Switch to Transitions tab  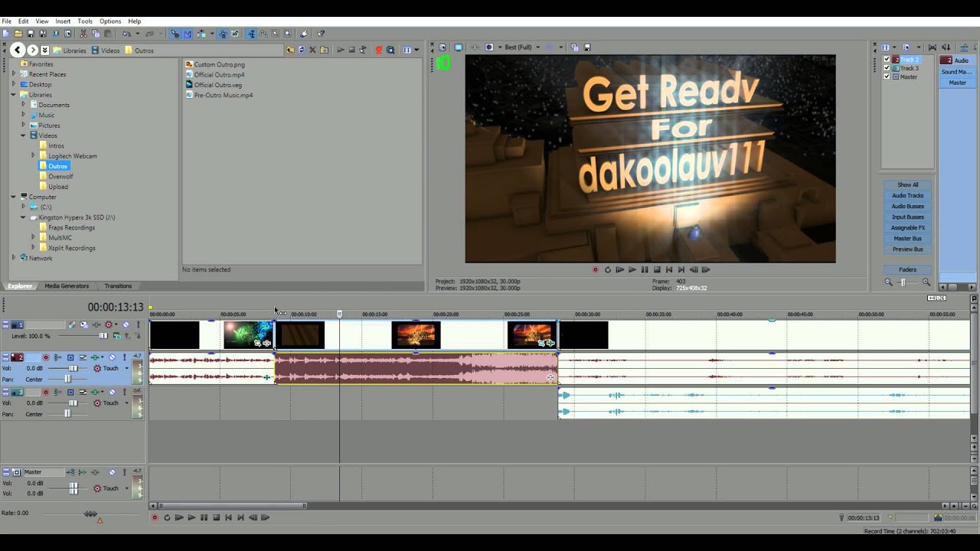tap(118, 285)
